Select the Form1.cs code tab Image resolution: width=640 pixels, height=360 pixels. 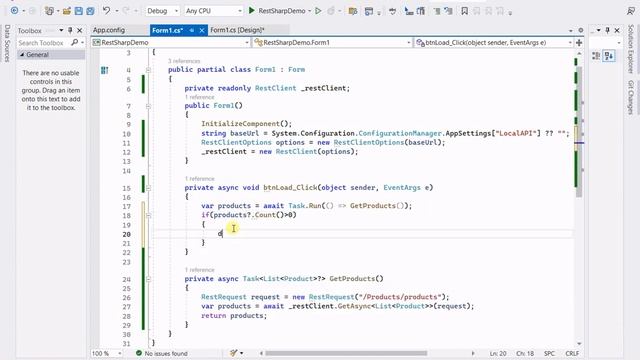coord(167,30)
